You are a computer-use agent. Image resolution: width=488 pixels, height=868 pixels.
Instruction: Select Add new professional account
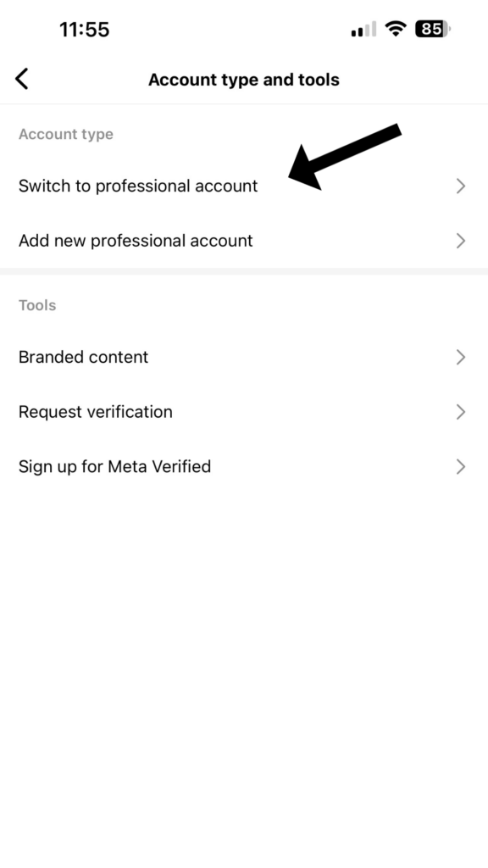click(x=244, y=241)
